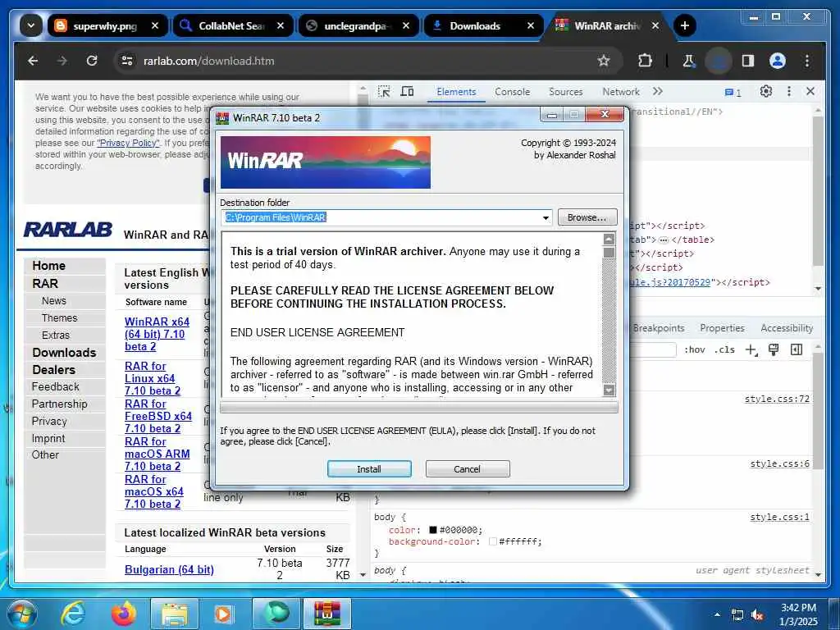840x630 pixels.
Task: Open the Privacy Policy link in cookie notice
Action: (128, 143)
